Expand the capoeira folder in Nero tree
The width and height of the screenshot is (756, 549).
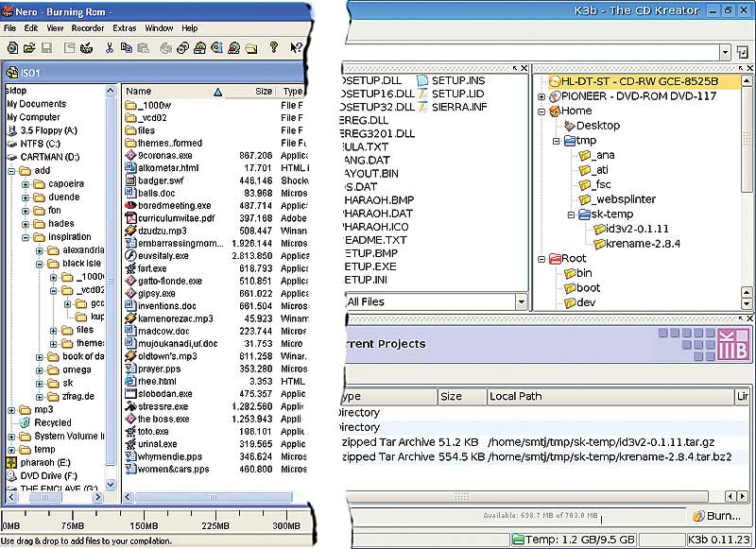(x=26, y=184)
